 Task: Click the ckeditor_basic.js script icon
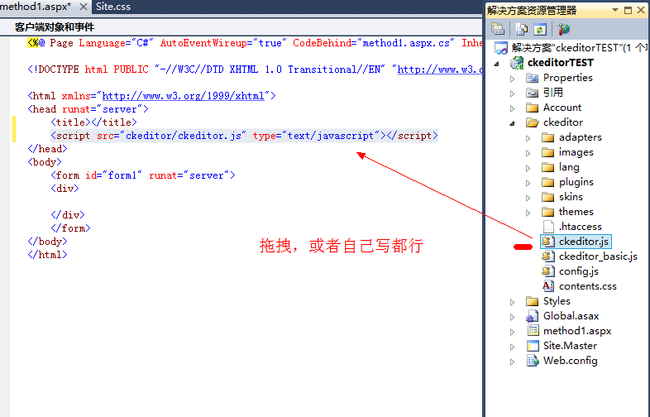[x=548, y=256]
